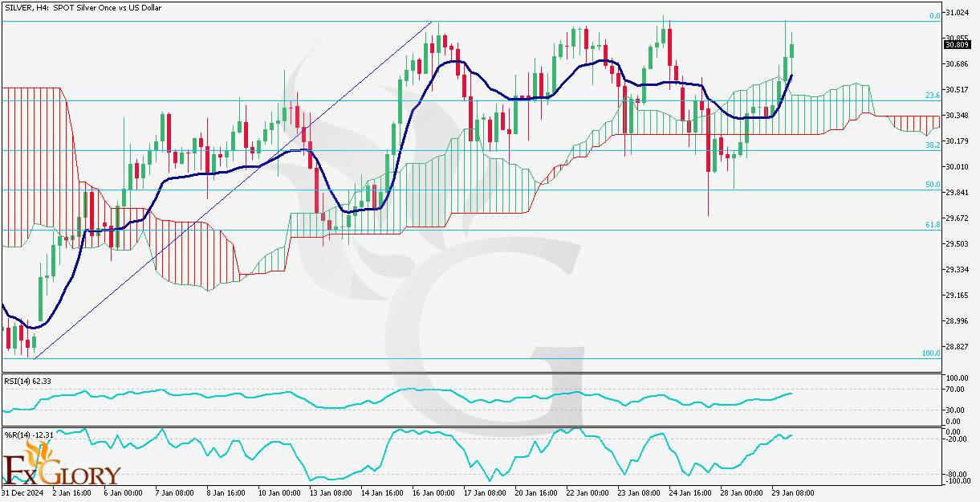Select the current price tag 30.809
980x502 pixels.
(958, 45)
